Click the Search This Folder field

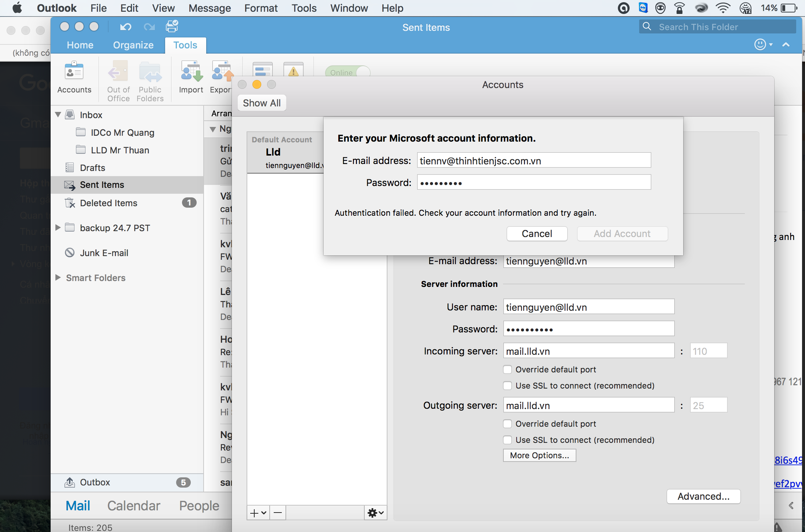(x=717, y=27)
